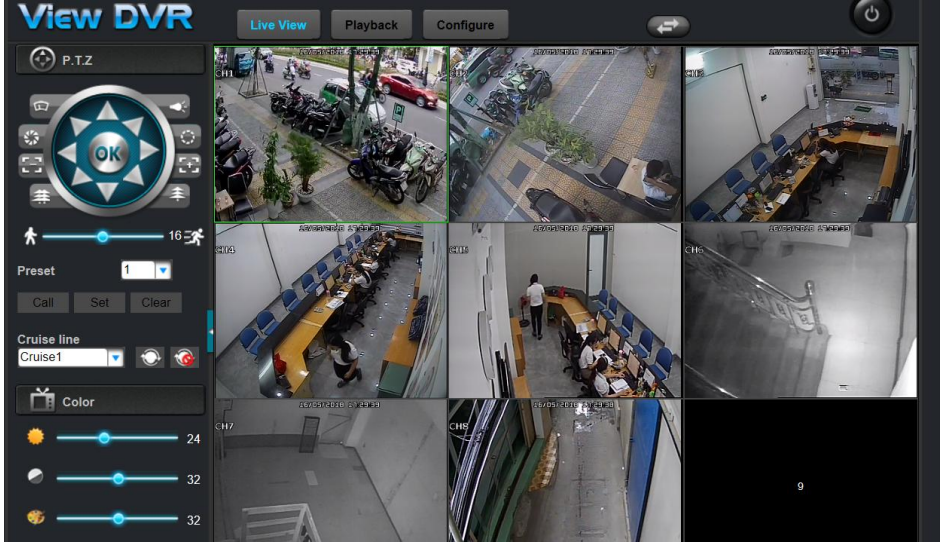Click the Clear preset button

pyautogui.click(x=156, y=303)
